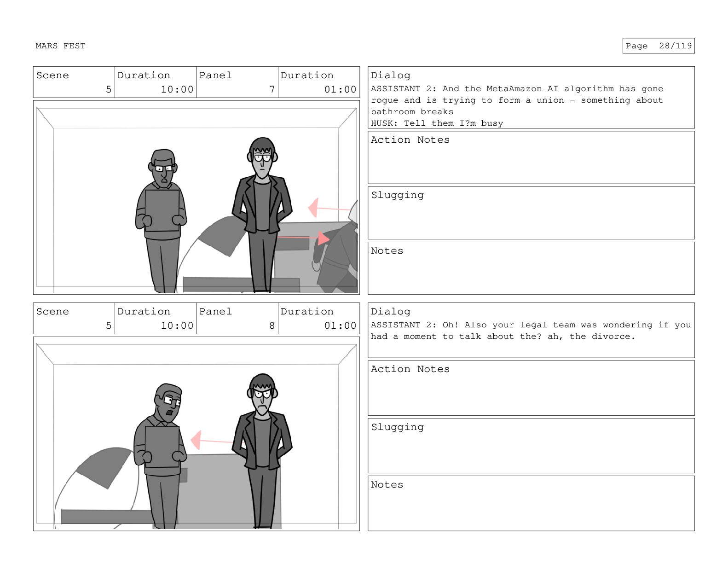Click the panel 7 Slugging box
Image resolution: width=728 pixels, height=564 pixels.
pyautogui.click(x=531, y=213)
